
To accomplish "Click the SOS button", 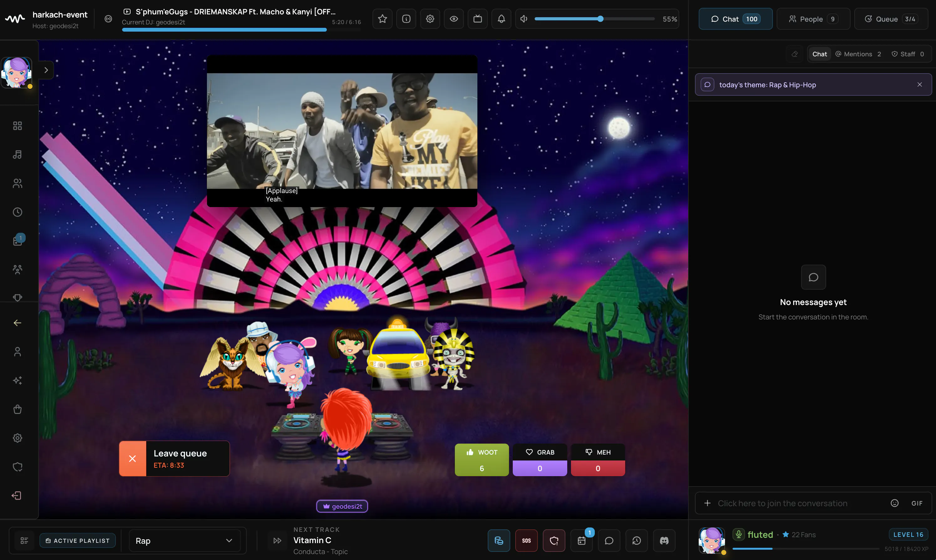I will (526, 541).
